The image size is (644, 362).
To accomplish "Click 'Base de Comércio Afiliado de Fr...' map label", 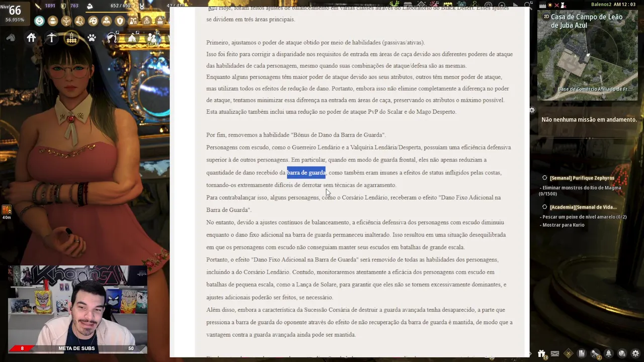I will tap(595, 89).
